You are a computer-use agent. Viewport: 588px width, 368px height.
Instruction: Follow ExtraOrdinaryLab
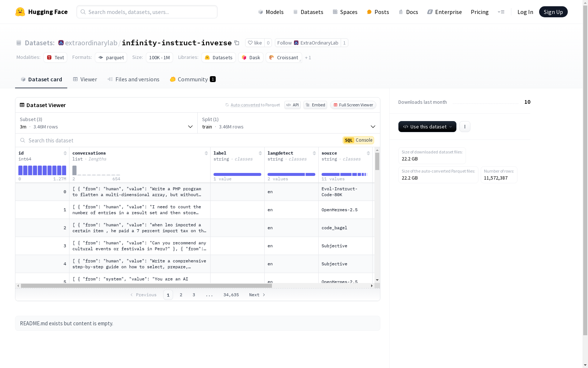coord(308,43)
